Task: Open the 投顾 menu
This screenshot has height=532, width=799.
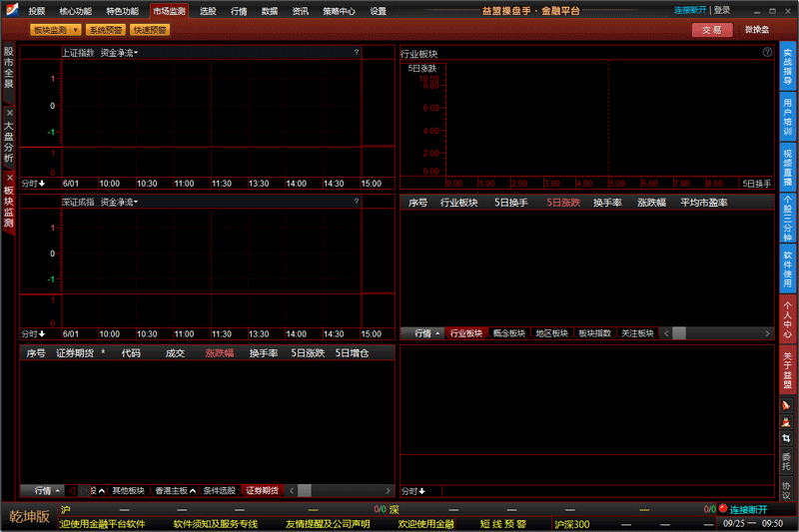Action: pos(37,11)
